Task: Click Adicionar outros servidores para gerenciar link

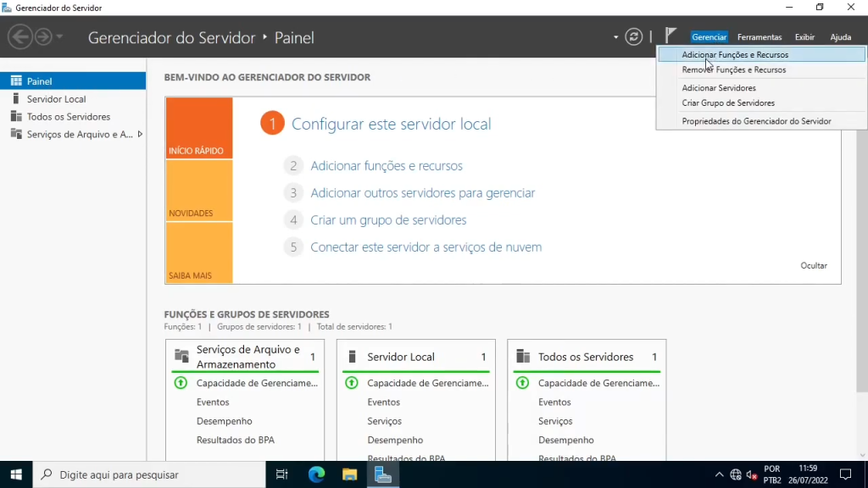Action: click(x=423, y=192)
